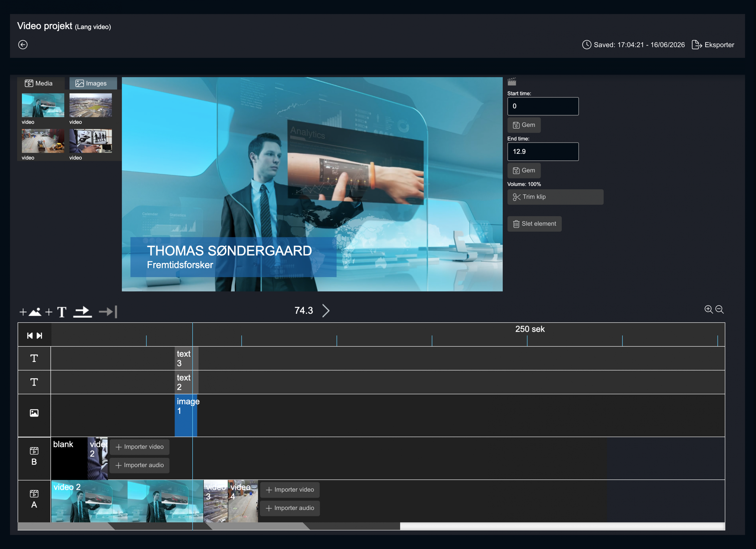Zoom in the timeline

[x=709, y=309]
